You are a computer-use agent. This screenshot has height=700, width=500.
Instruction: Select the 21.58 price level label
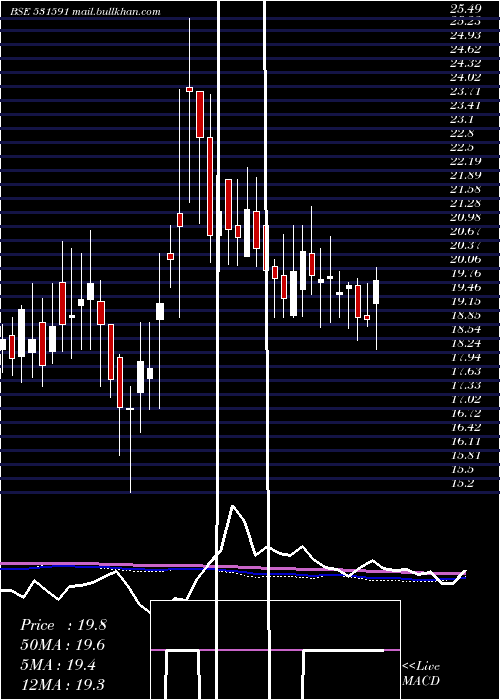pos(466,189)
